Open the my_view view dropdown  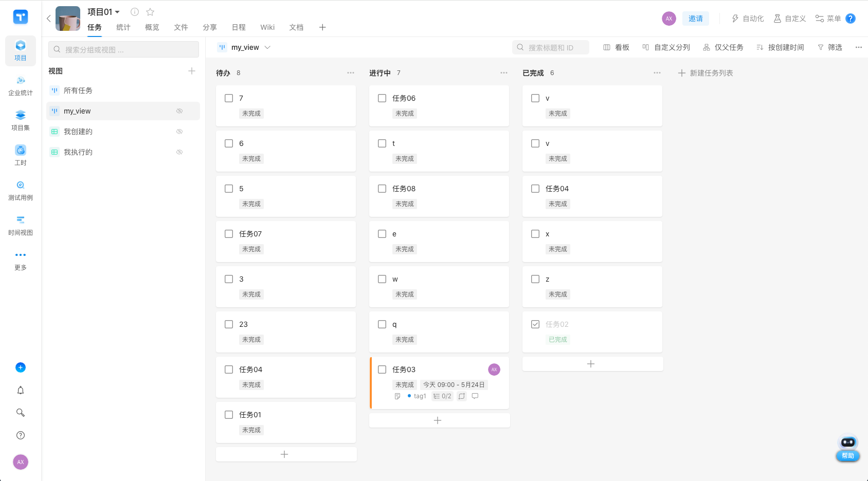click(x=245, y=47)
